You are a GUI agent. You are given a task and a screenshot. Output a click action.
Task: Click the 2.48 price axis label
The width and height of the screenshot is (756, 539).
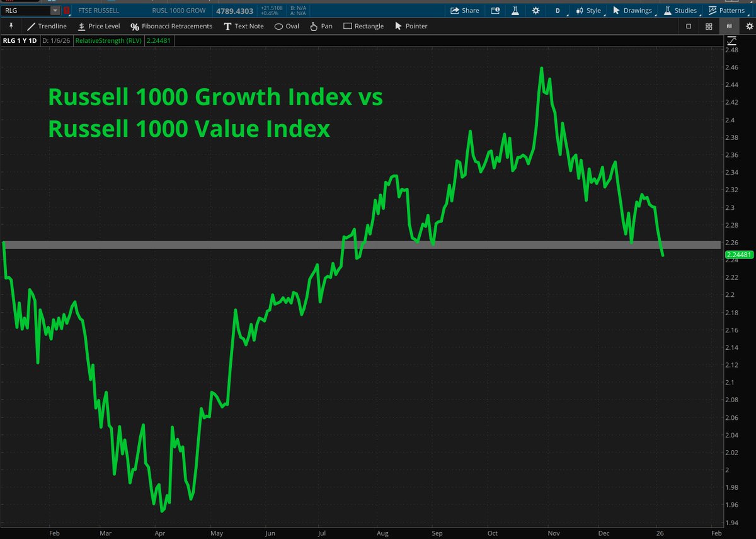[731, 50]
